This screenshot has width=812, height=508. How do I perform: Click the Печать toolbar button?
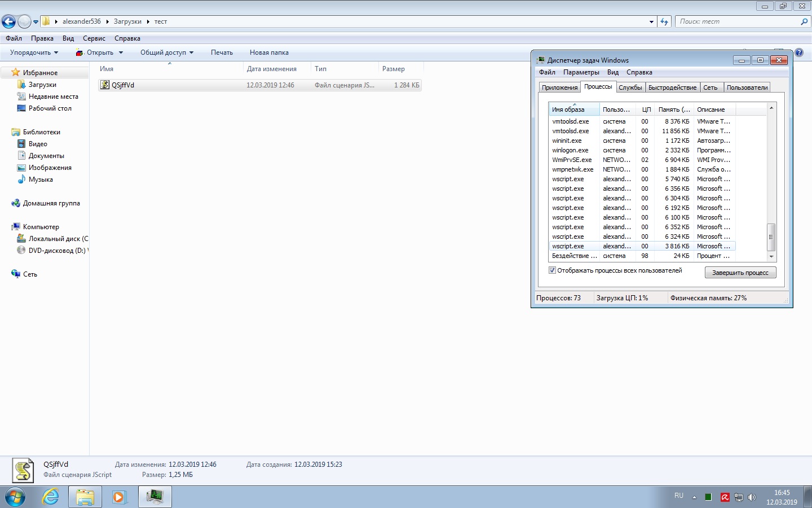click(222, 52)
